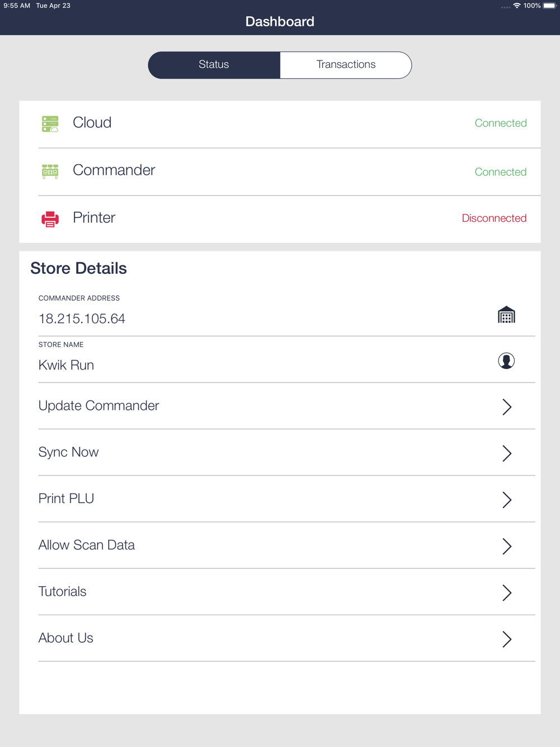Screen dimensions: 560x747
Task: Tap the user profile icon beside Store Name
Action: click(x=506, y=361)
